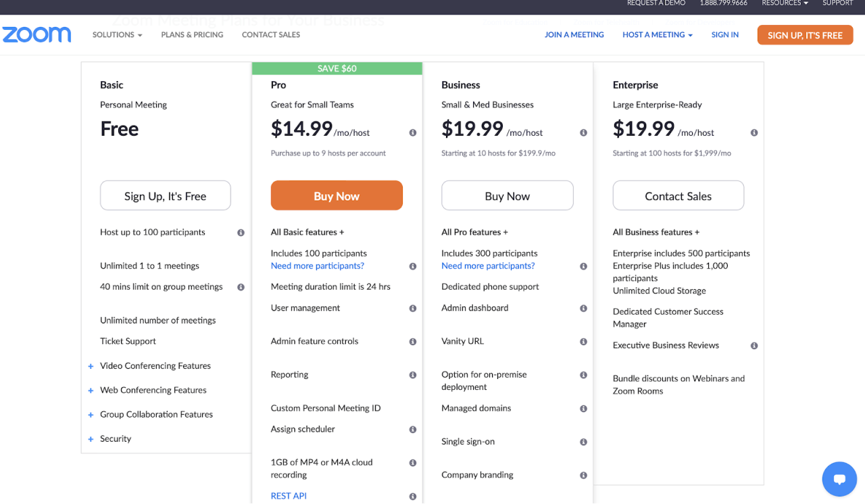Image resolution: width=865 pixels, height=504 pixels.
Task: Open Host a Meeting dropdown
Action: coord(658,35)
